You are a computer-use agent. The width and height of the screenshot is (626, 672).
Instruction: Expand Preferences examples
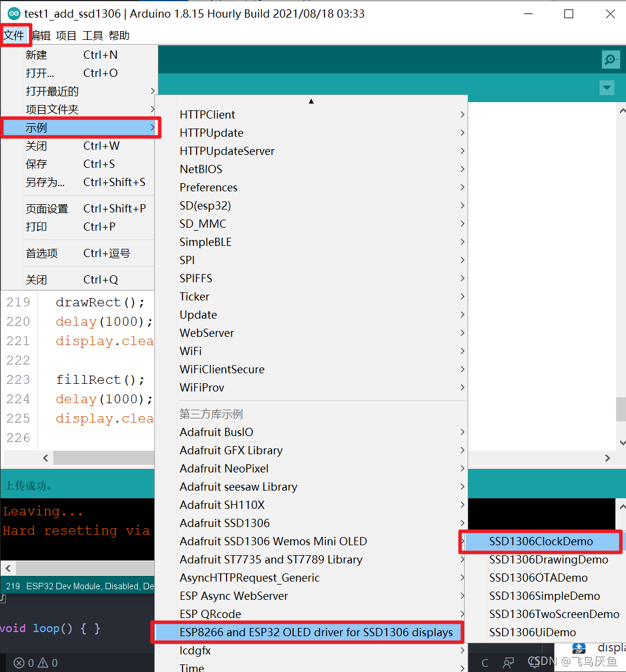311,187
